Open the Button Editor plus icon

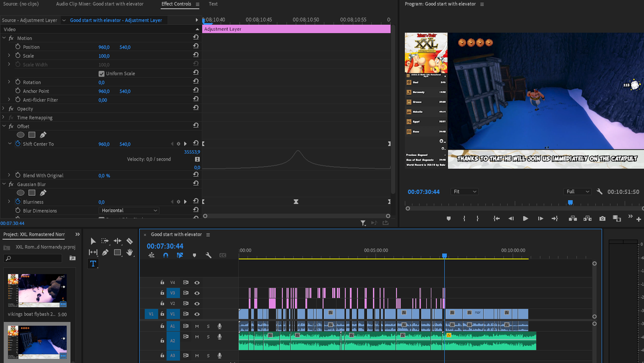coord(638,219)
